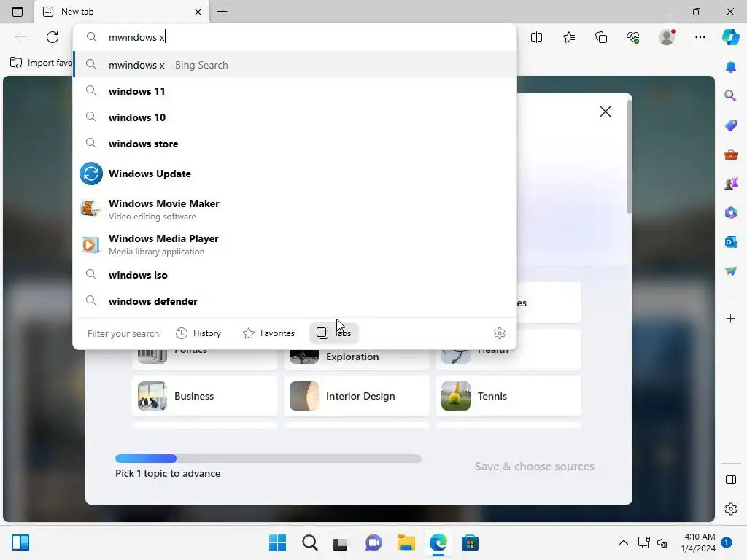747x560 pixels.
Task: Open the Drop paper plane sidebar icon
Action: [x=731, y=271]
